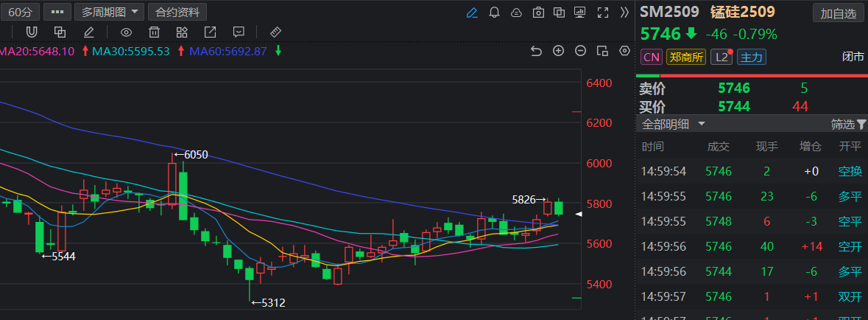
Task: Open the drawing tools grid icon
Action: click(182, 32)
